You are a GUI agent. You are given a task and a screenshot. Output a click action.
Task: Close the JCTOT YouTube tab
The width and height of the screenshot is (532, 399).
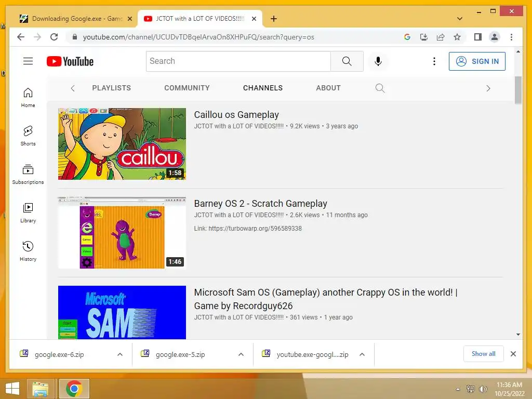tap(254, 19)
